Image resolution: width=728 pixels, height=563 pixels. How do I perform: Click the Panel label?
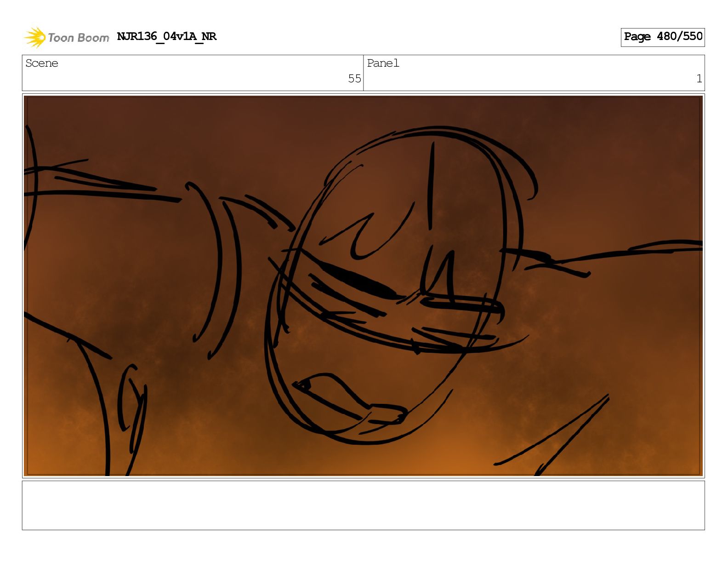click(383, 63)
